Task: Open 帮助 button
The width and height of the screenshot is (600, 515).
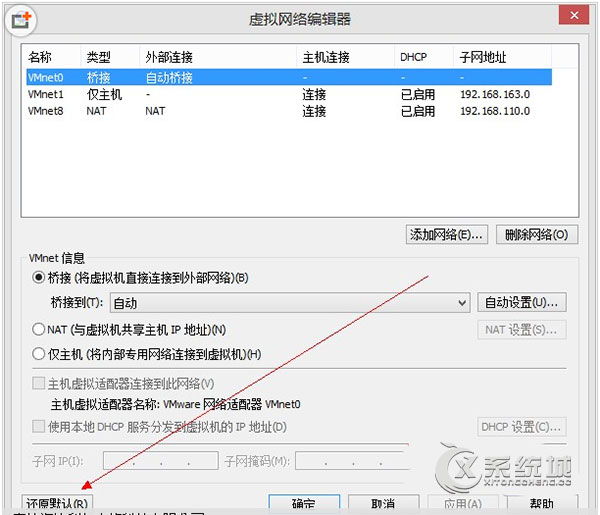Action: click(542, 503)
